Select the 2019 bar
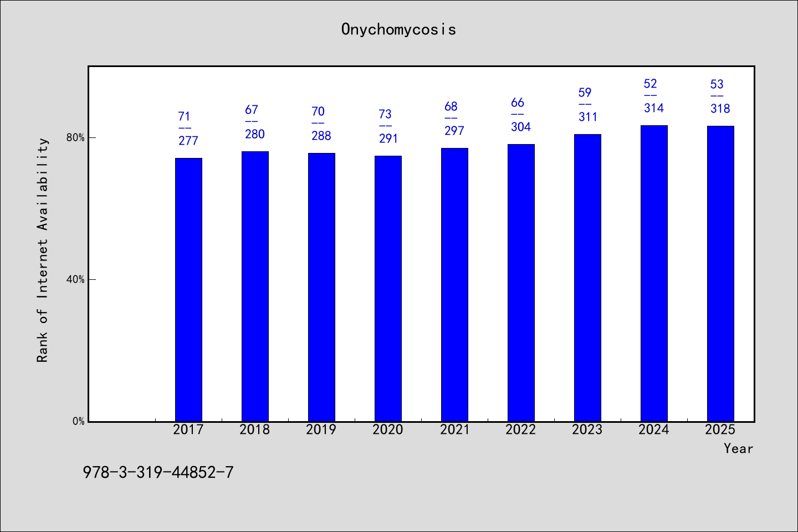The width and height of the screenshot is (798, 532). [321, 287]
